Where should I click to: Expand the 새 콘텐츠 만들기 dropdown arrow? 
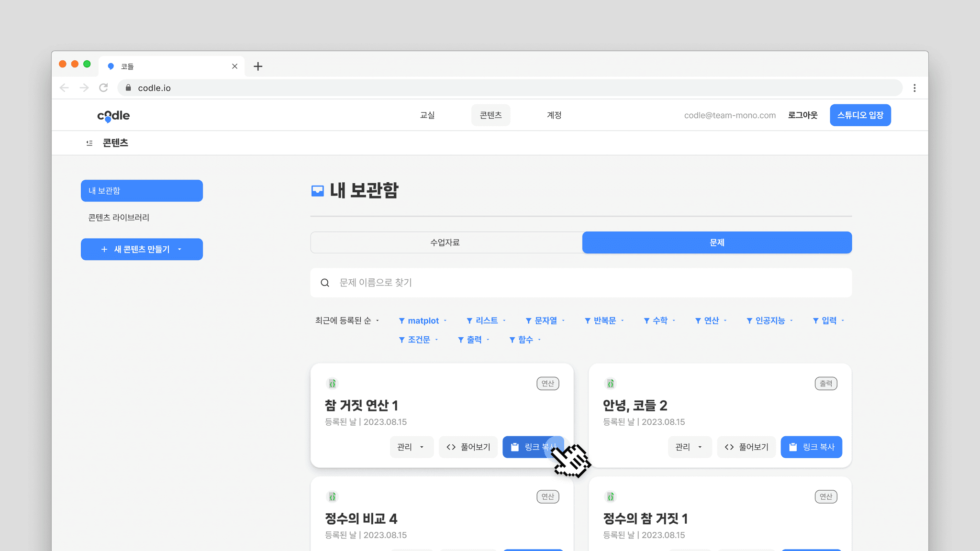tap(180, 249)
